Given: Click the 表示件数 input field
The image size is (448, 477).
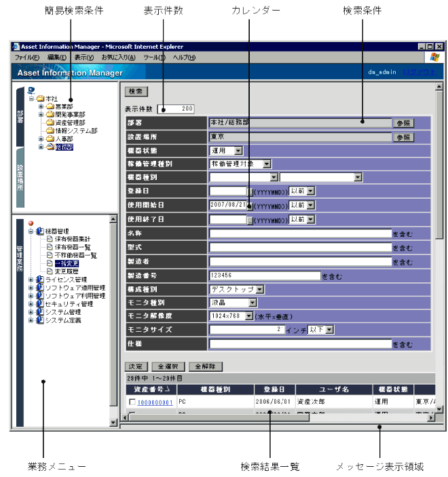Looking at the screenshot, I should pos(176,109).
